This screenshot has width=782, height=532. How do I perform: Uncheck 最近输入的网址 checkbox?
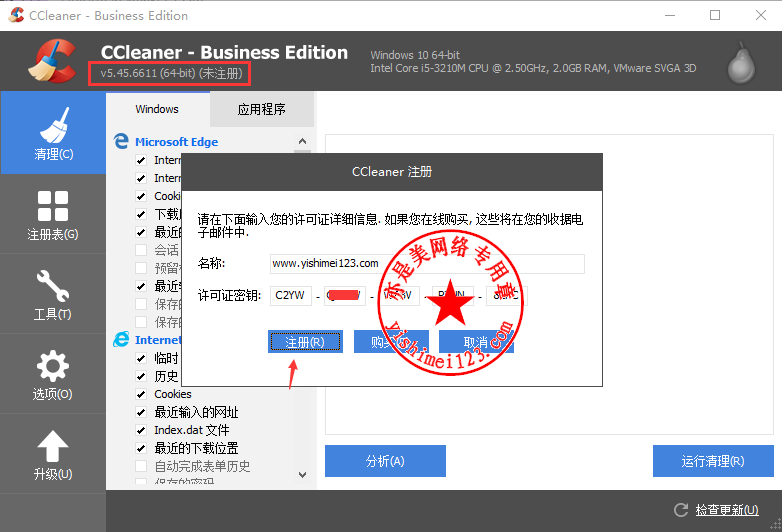point(141,412)
